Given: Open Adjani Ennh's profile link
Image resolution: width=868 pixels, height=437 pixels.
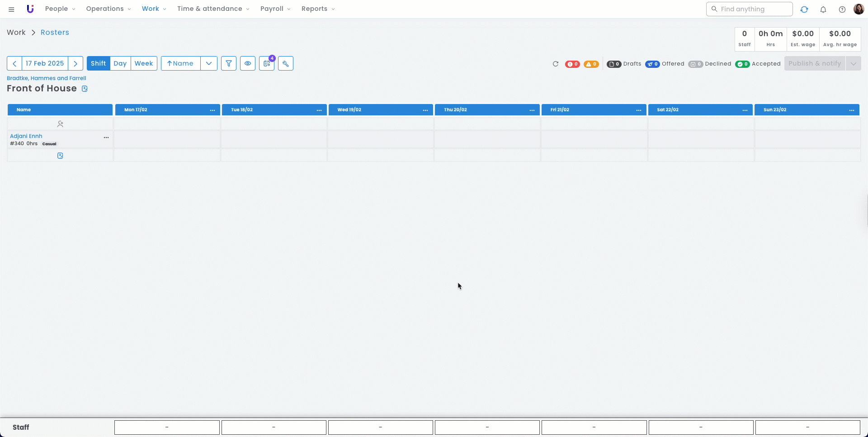Looking at the screenshot, I should click(x=26, y=136).
